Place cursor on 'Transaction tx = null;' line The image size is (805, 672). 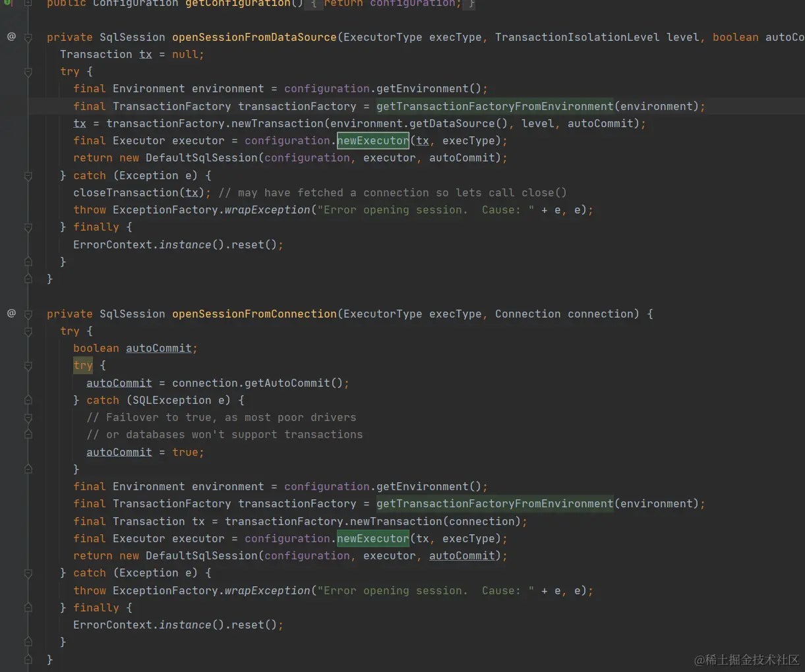coord(132,54)
